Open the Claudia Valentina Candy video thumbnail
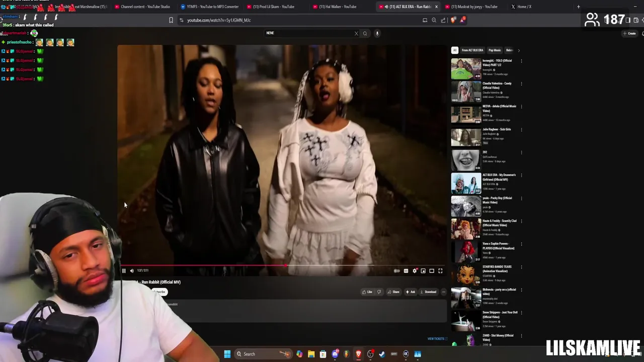 [x=466, y=92]
